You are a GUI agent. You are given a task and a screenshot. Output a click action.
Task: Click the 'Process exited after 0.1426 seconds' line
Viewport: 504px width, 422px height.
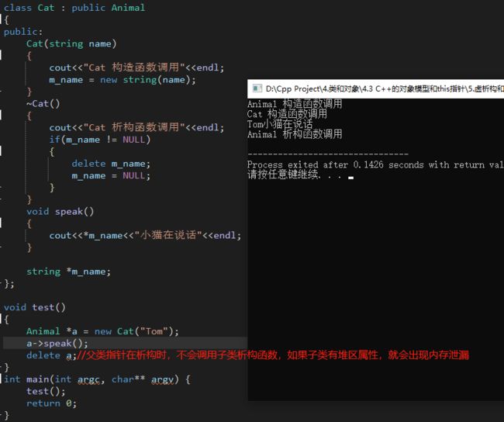(375, 164)
